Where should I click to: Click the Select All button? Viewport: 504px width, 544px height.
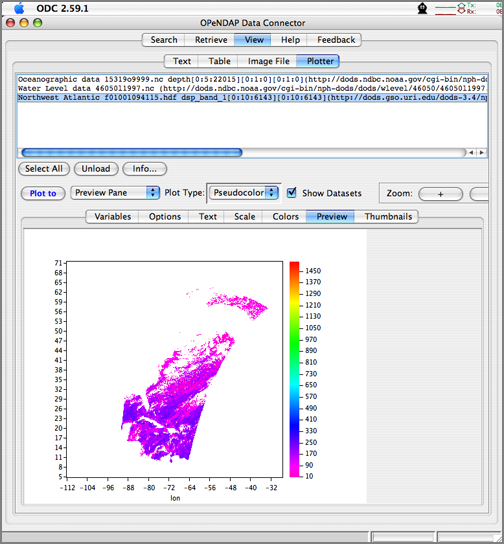(x=44, y=169)
